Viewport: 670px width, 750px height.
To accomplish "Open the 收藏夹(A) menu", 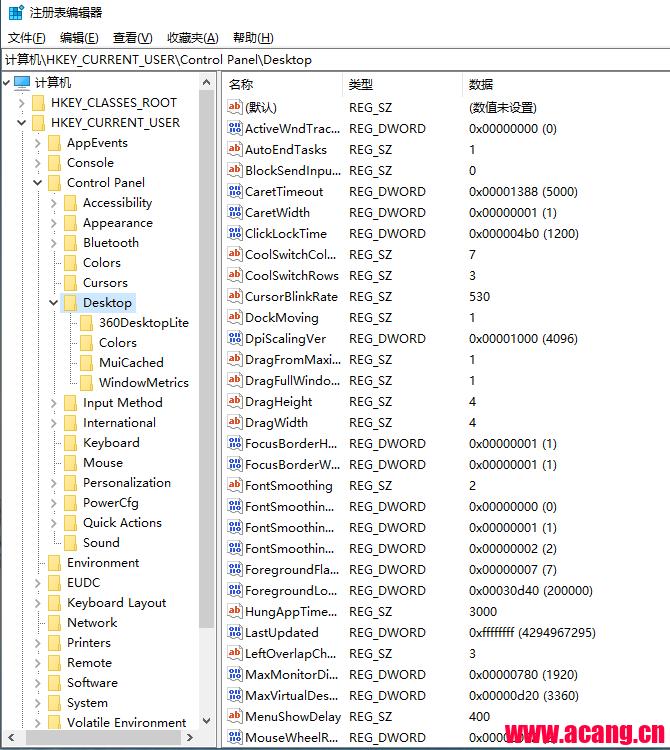I will point(193,38).
